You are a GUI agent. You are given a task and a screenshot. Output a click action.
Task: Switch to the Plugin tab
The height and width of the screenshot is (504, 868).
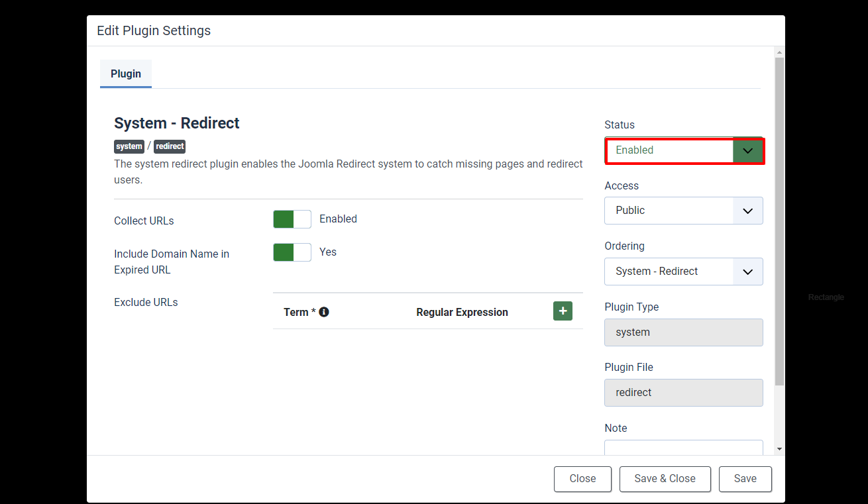pyautogui.click(x=126, y=74)
